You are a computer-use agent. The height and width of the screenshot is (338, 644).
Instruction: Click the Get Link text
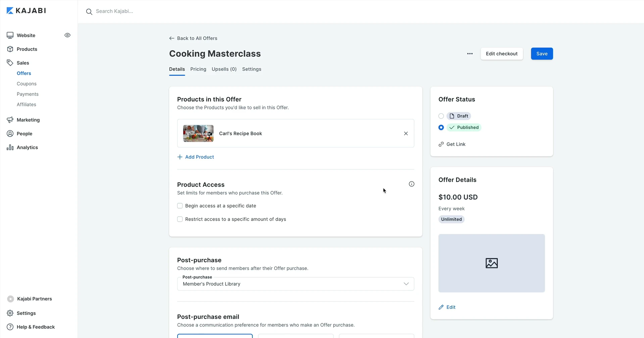pyautogui.click(x=456, y=144)
